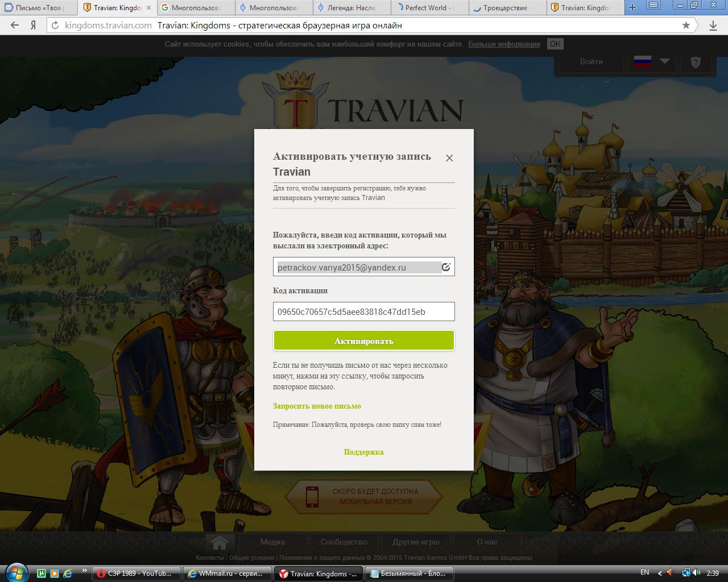
Task: Launch Internet Explorer from quick launch
Action: point(68,573)
